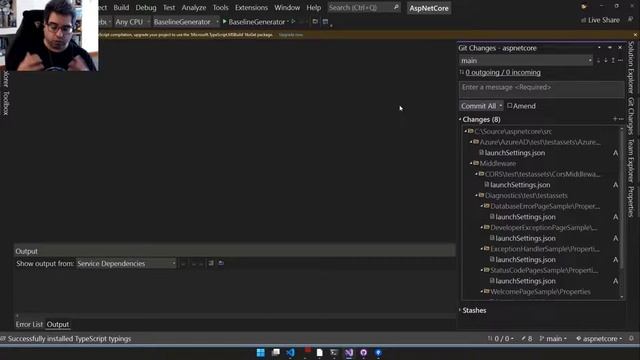Image resolution: width=640 pixels, height=360 pixels.
Task: Open the Extensions menu
Action: [x=251, y=8]
